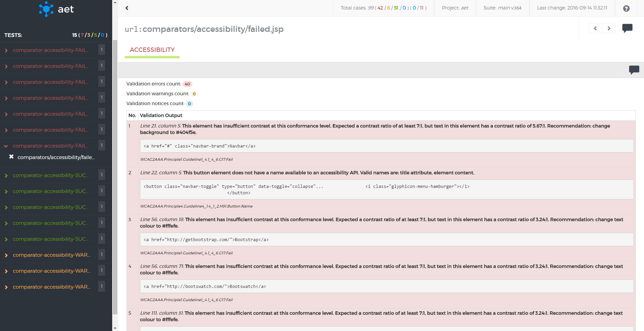This screenshot has height=331, width=644.
Task: Expand the first comparator-accessibility-FAIL test
Action: tap(50, 50)
